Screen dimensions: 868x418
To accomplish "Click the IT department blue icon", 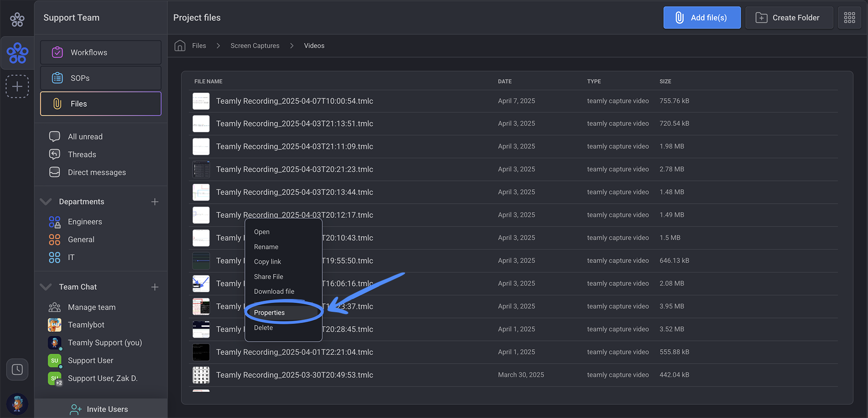I will click(x=54, y=257).
